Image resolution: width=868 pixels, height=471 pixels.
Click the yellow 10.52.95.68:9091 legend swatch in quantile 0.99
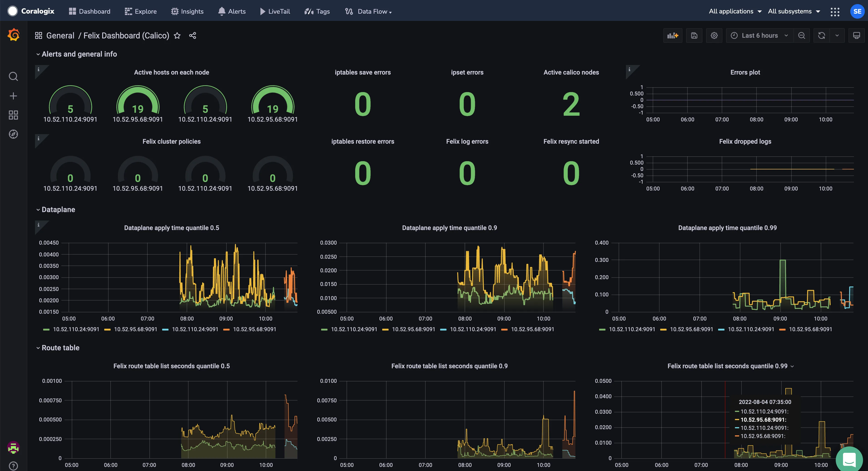click(663, 329)
